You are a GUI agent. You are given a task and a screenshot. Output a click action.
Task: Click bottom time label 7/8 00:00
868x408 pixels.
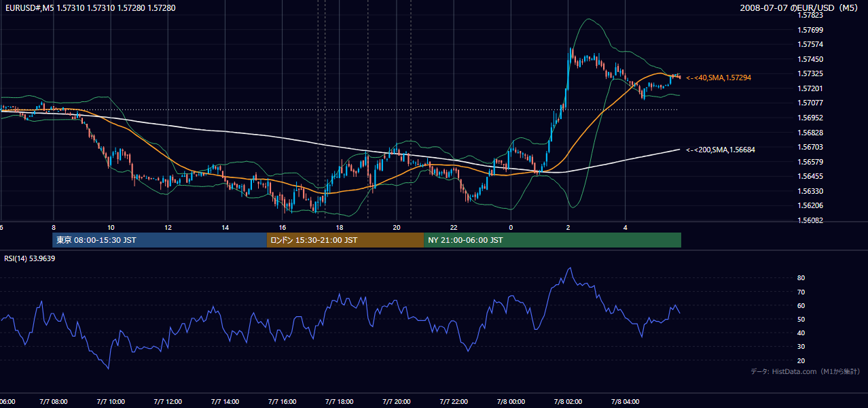pyautogui.click(x=511, y=402)
